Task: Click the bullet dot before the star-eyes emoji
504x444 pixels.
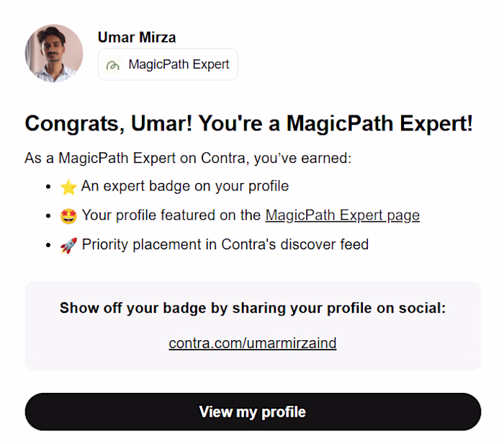Action: click(x=49, y=216)
